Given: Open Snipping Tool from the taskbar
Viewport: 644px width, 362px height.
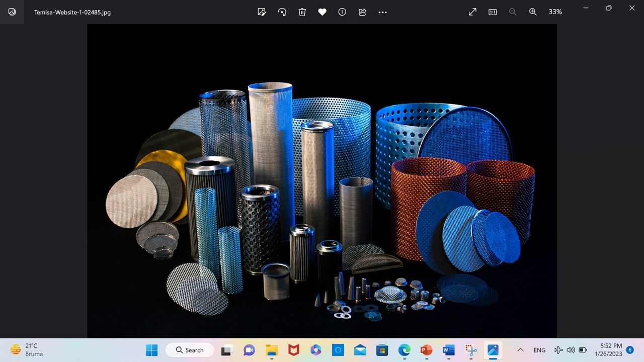Looking at the screenshot, I should (x=471, y=350).
